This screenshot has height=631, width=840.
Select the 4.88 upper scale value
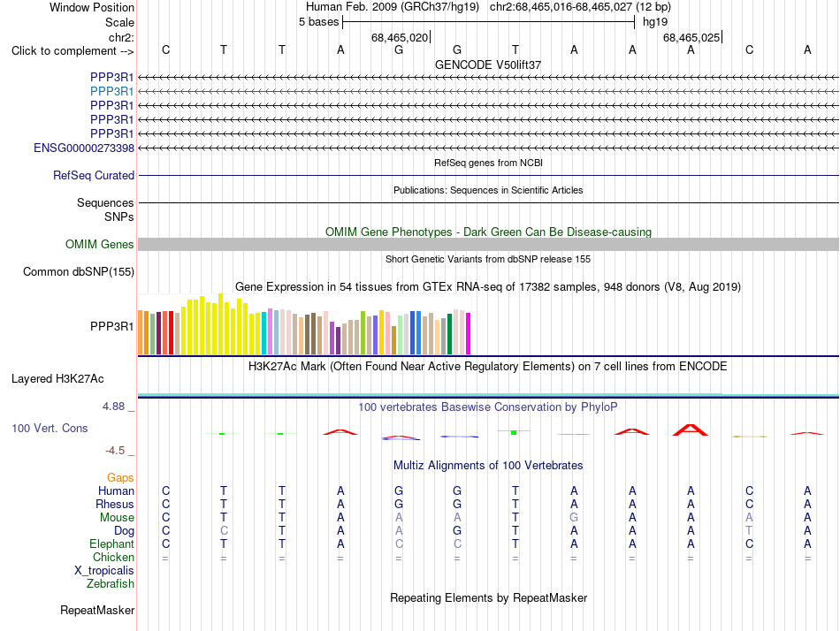tap(113, 407)
